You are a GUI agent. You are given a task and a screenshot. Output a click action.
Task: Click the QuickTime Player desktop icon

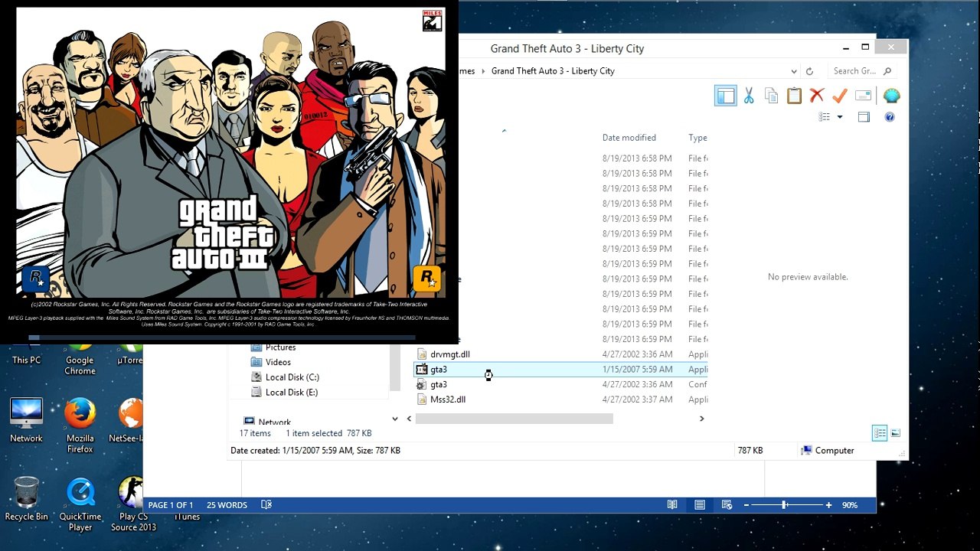[x=80, y=504]
